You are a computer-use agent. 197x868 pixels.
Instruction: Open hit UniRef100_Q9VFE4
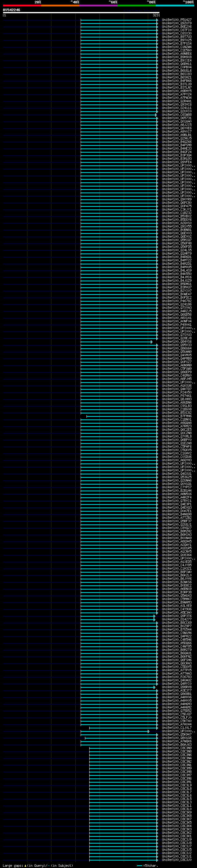pyautogui.click(x=176, y=162)
